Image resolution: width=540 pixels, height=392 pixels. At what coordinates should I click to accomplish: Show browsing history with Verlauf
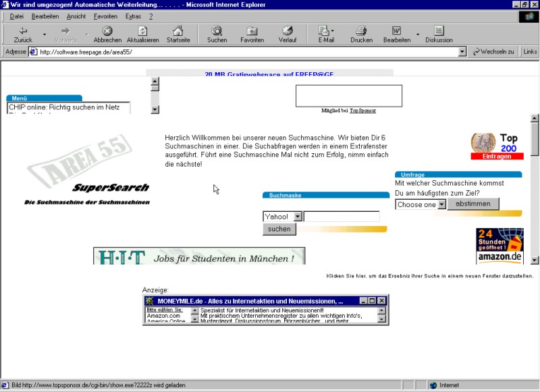pyautogui.click(x=288, y=35)
